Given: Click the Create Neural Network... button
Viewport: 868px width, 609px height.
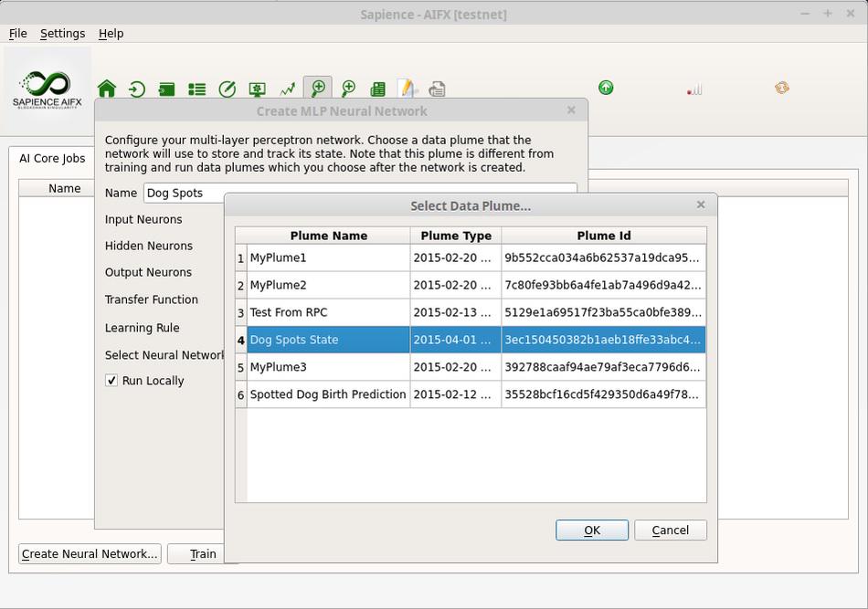Looking at the screenshot, I should [x=90, y=553].
